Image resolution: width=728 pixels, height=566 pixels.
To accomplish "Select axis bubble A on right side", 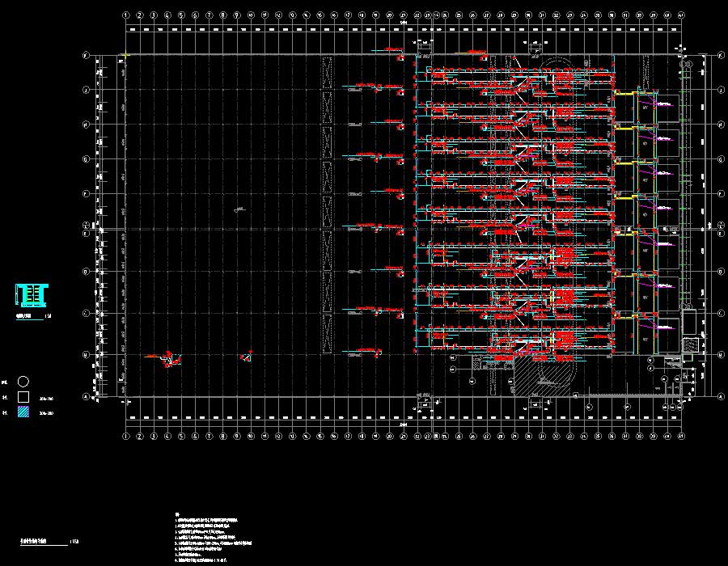I will click(721, 397).
